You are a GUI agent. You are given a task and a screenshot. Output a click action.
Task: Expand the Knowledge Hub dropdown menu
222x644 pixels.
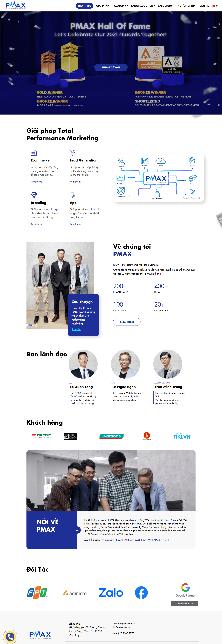tap(143, 6)
